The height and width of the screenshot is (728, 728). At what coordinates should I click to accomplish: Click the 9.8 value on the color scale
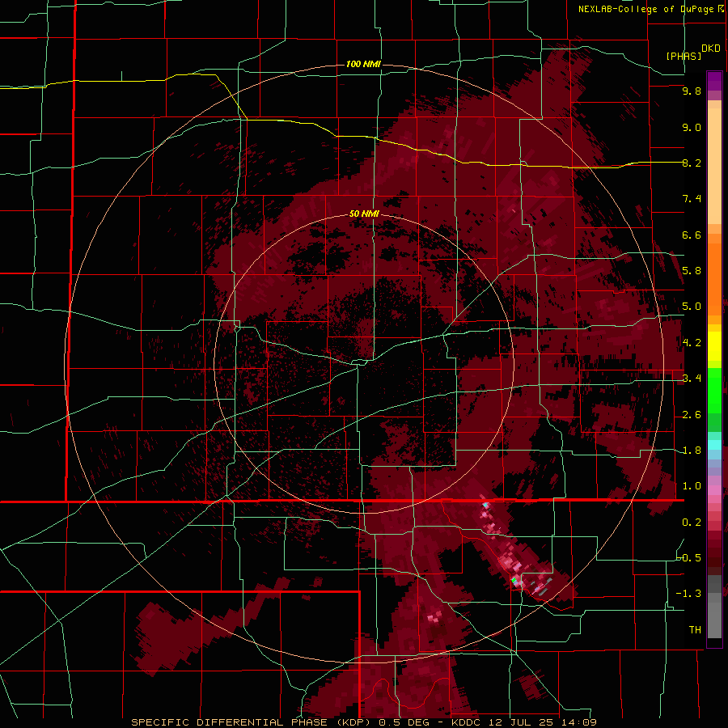(x=692, y=91)
